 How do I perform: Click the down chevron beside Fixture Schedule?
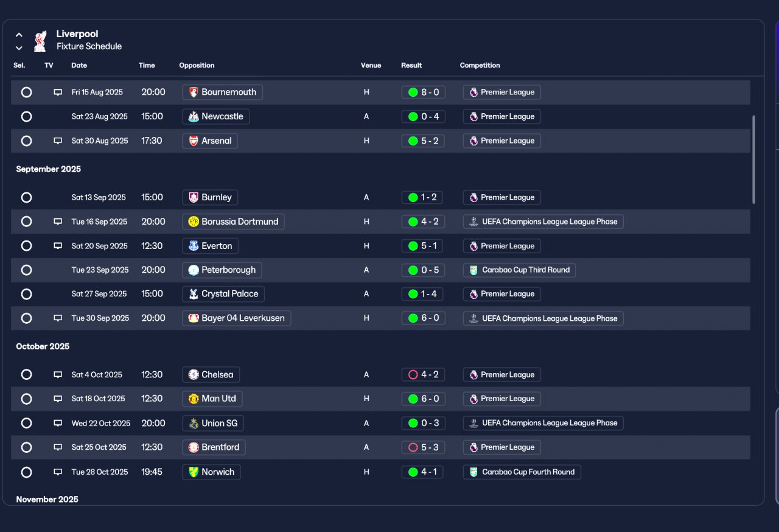pyautogui.click(x=19, y=47)
